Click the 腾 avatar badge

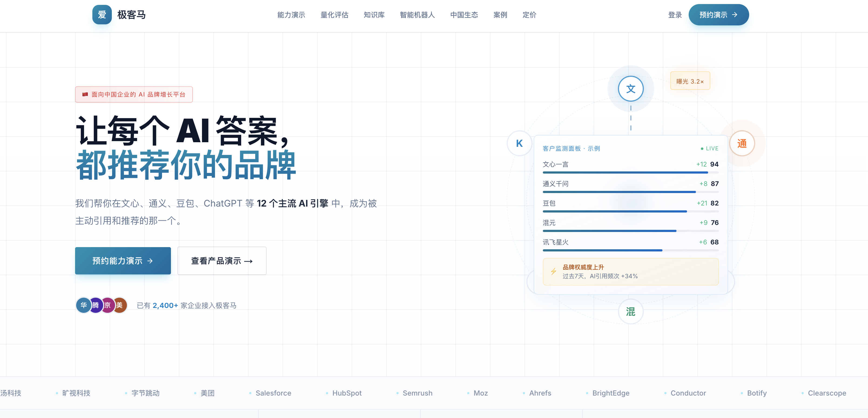[96, 305]
